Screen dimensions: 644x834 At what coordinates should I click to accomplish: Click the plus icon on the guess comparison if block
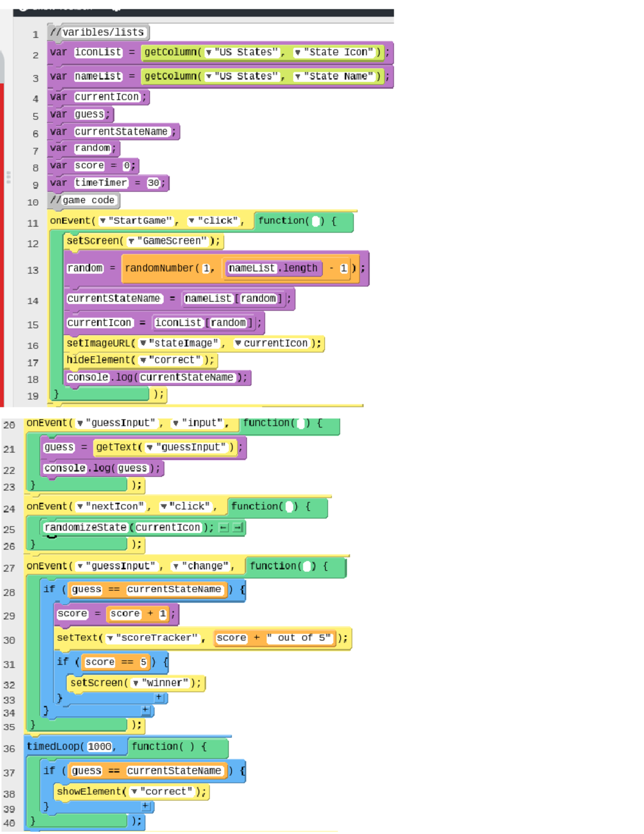point(145,710)
